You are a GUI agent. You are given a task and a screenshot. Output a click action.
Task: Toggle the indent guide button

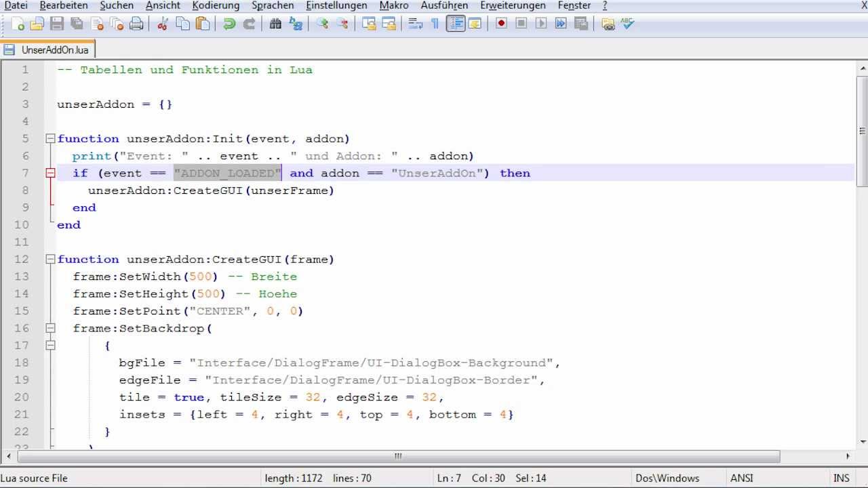coord(455,24)
